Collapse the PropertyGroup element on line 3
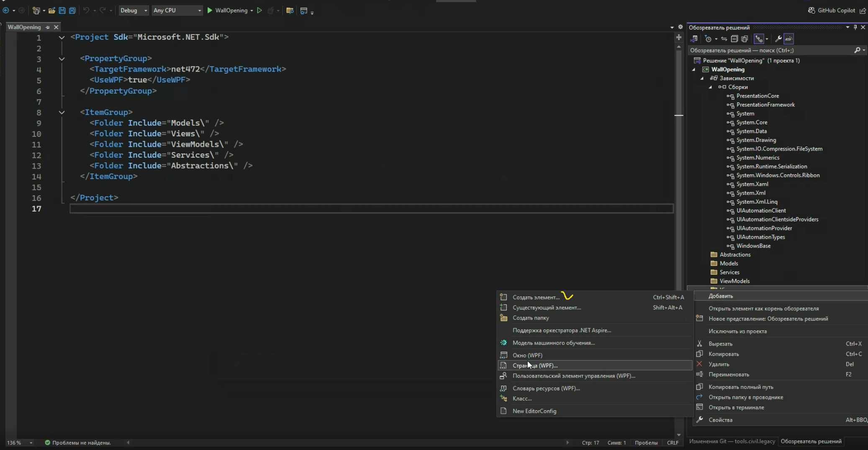This screenshot has height=450, width=868. [x=62, y=59]
